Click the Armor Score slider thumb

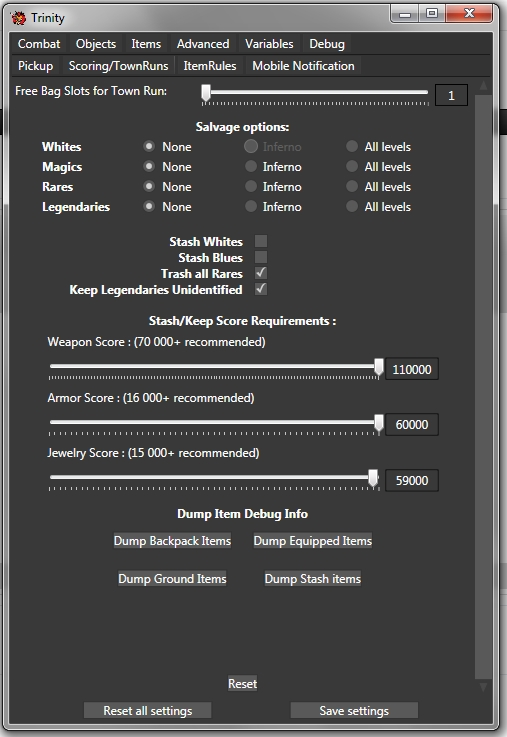tap(379, 423)
